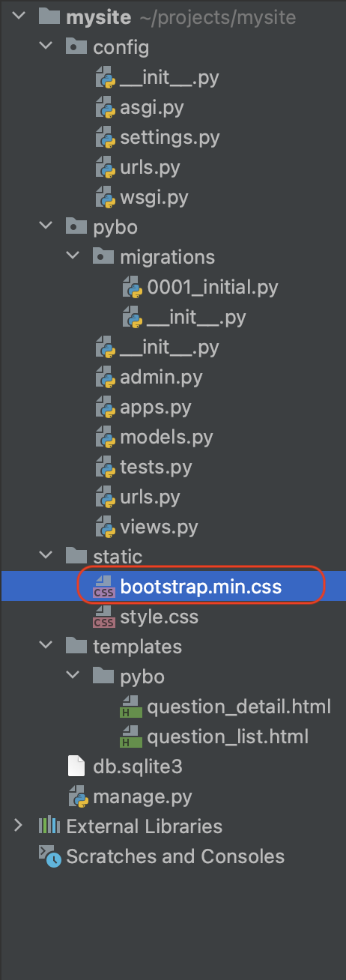Select bootstrap.min.css file name

click(201, 587)
